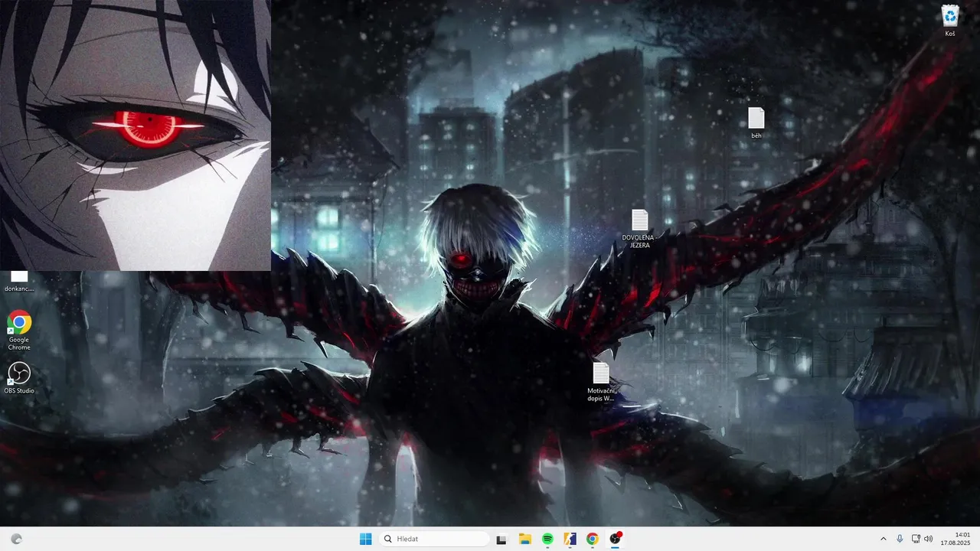
Task: Open Task View in the taskbar
Action: point(501,539)
